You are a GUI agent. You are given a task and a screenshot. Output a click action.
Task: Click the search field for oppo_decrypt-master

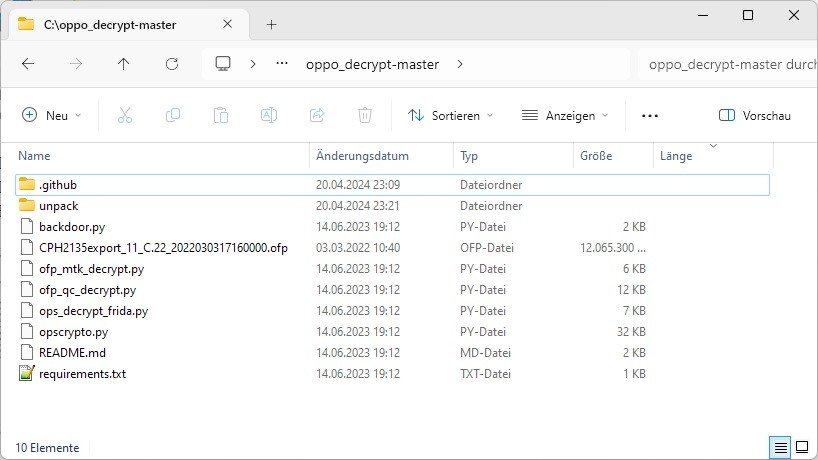(730, 64)
